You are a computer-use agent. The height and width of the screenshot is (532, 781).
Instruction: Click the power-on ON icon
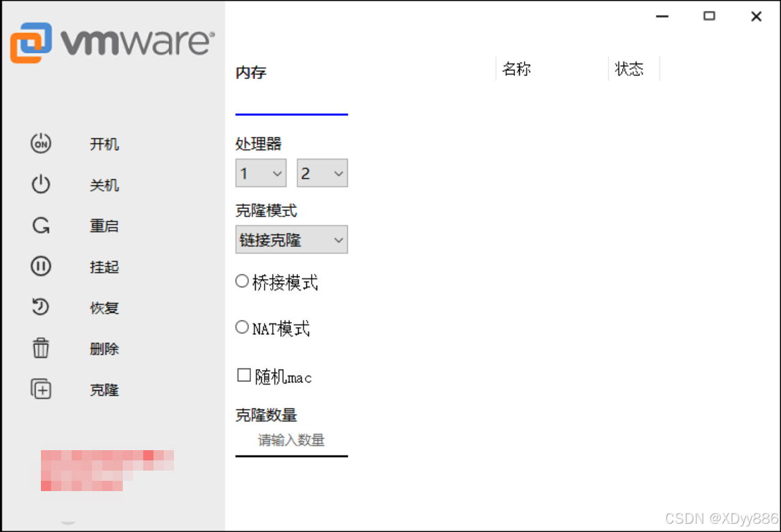41,143
